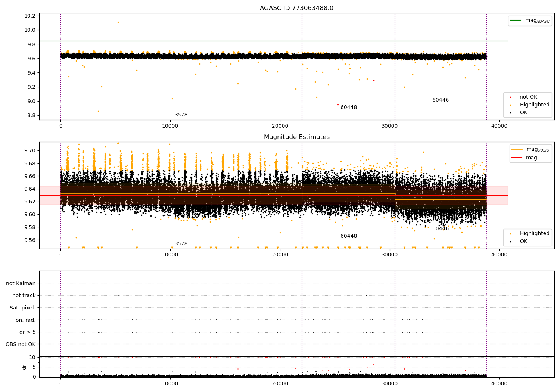The height and width of the screenshot is (392, 560).
Task: Click y-axis tick "9.2" in top plot
Action: coord(31,87)
